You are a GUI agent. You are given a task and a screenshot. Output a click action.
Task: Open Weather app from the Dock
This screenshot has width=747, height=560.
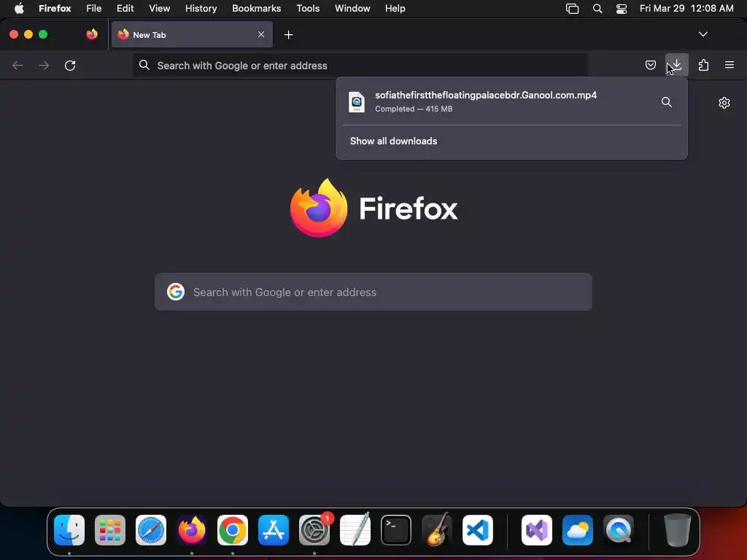578,529
